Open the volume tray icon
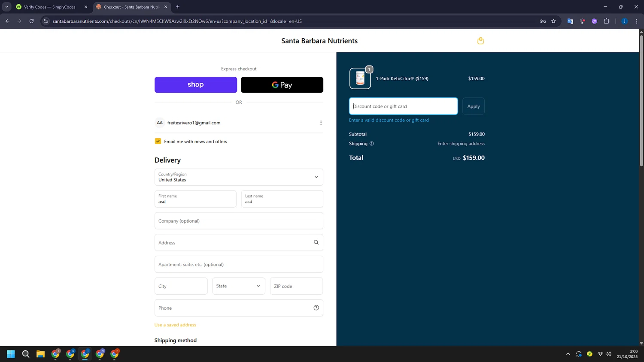Image resolution: width=644 pixels, height=362 pixels. tap(608, 354)
